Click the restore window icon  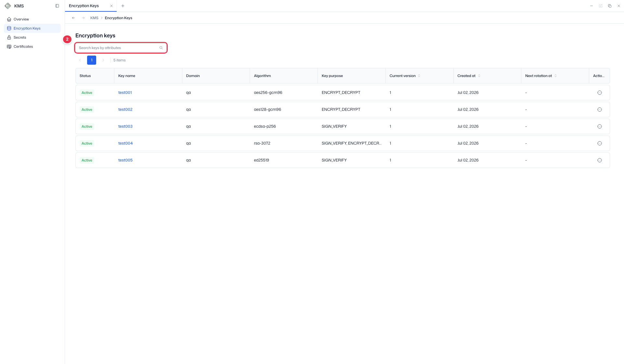coord(610,6)
